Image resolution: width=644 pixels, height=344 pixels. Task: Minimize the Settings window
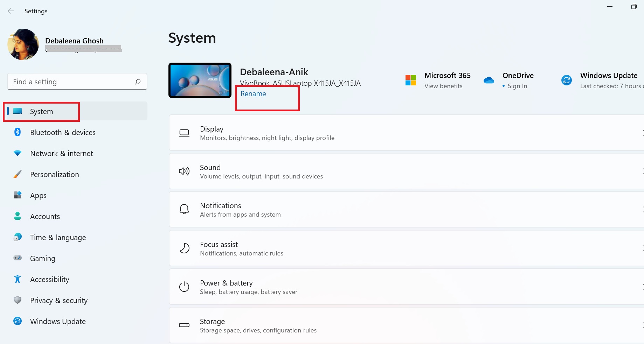pyautogui.click(x=610, y=7)
